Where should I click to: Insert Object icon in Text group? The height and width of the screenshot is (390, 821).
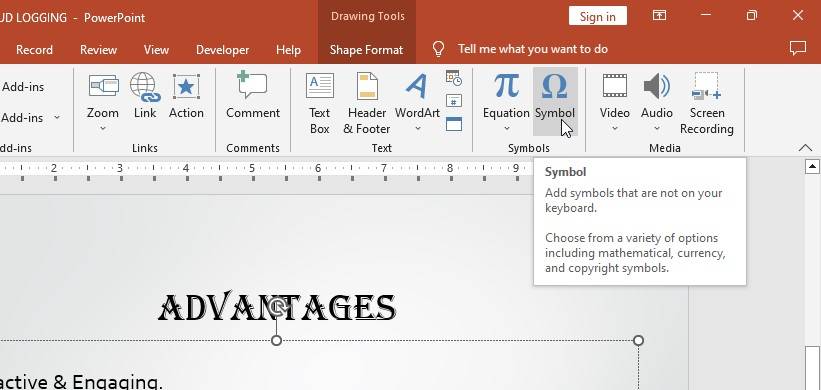click(x=454, y=124)
